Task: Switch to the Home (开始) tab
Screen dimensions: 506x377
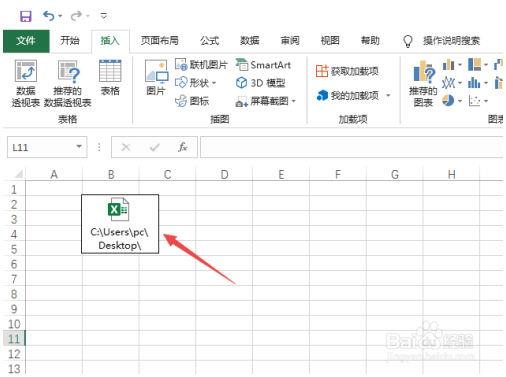Action: click(70, 41)
